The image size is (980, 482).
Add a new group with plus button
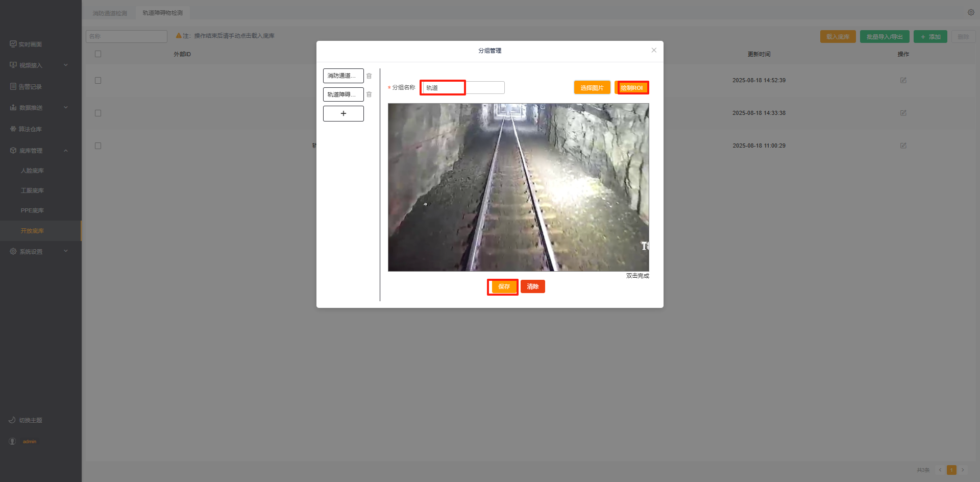(344, 113)
